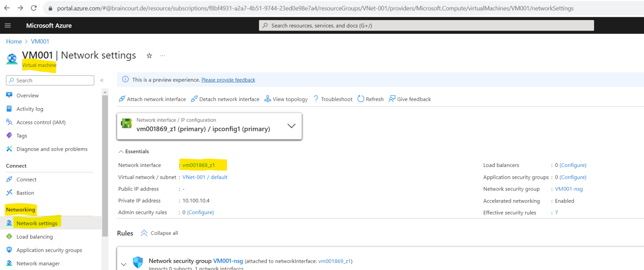
Task: Open the 7 effective security rules link
Action: tap(556, 213)
